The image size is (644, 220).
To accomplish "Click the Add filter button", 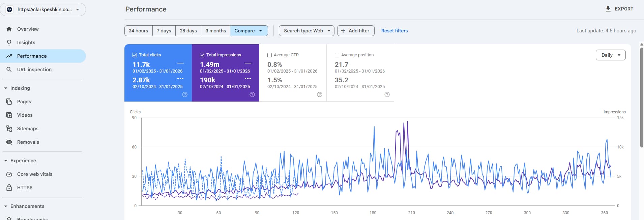I will point(355,31).
